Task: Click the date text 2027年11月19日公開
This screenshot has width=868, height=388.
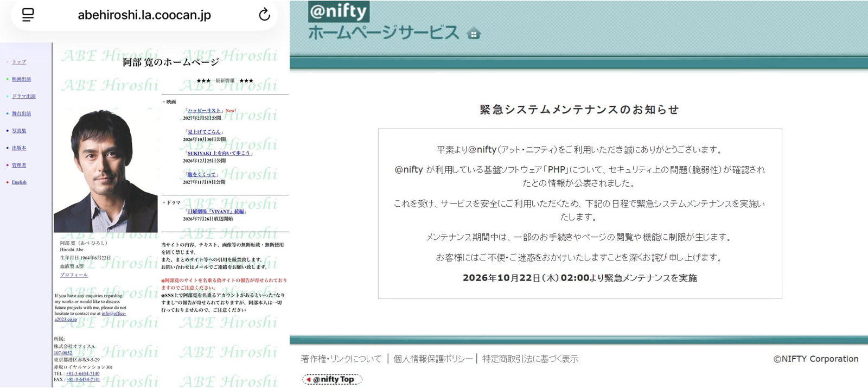Action: (204, 182)
